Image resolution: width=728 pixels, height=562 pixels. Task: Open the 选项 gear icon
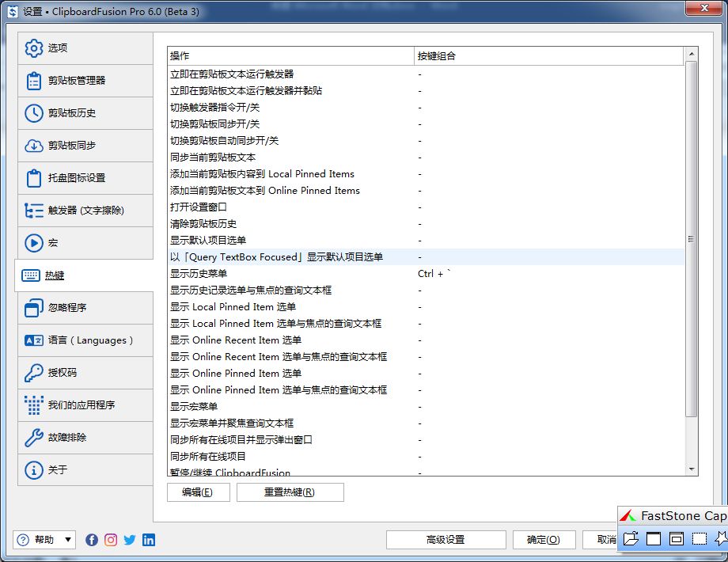[x=34, y=48]
